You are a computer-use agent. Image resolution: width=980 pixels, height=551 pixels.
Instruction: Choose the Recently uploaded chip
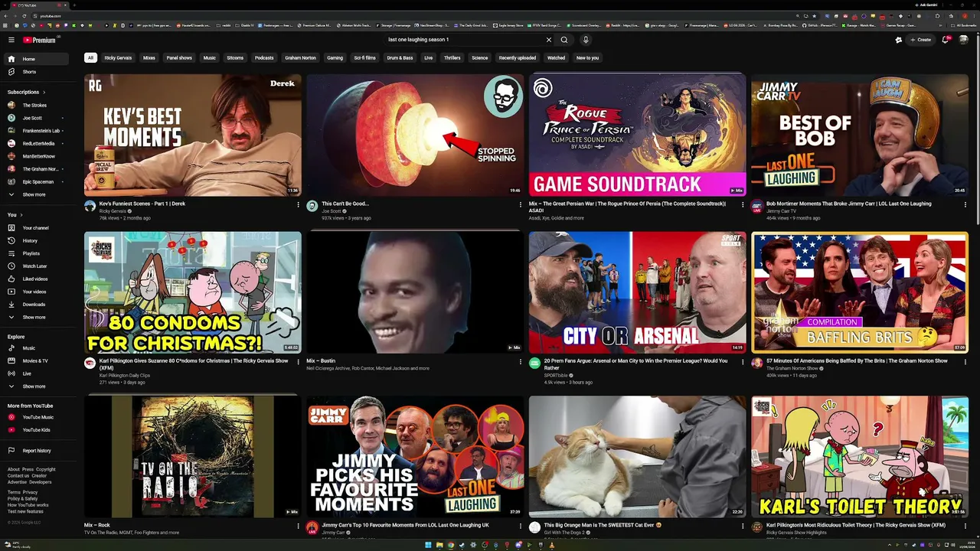tap(518, 58)
